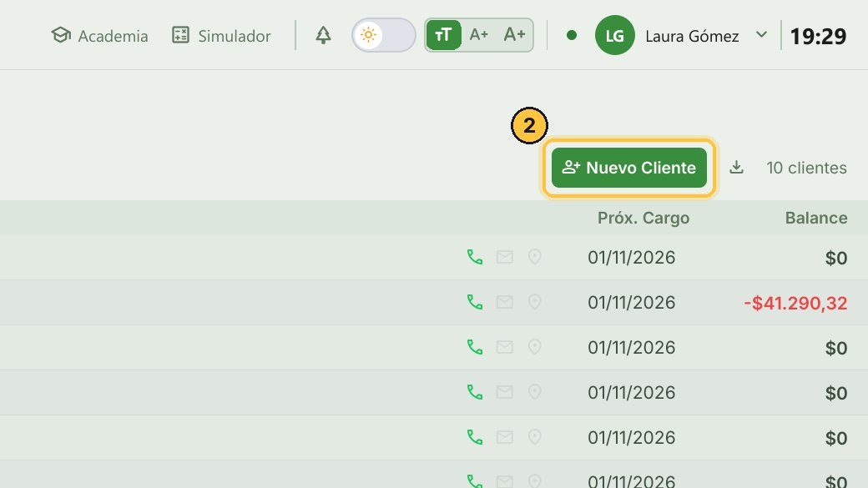Sort by Balance column header

click(816, 218)
